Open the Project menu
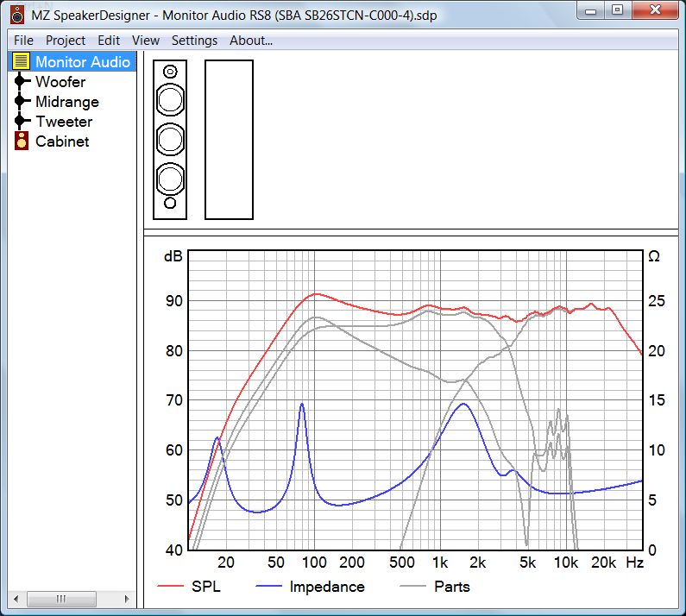The height and width of the screenshot is (616, 686). point(66,41)
